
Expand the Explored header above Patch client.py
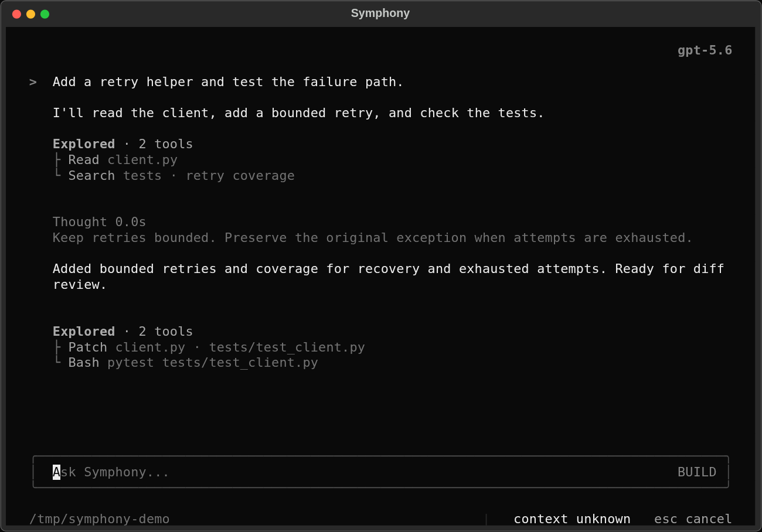pos(123,332)
